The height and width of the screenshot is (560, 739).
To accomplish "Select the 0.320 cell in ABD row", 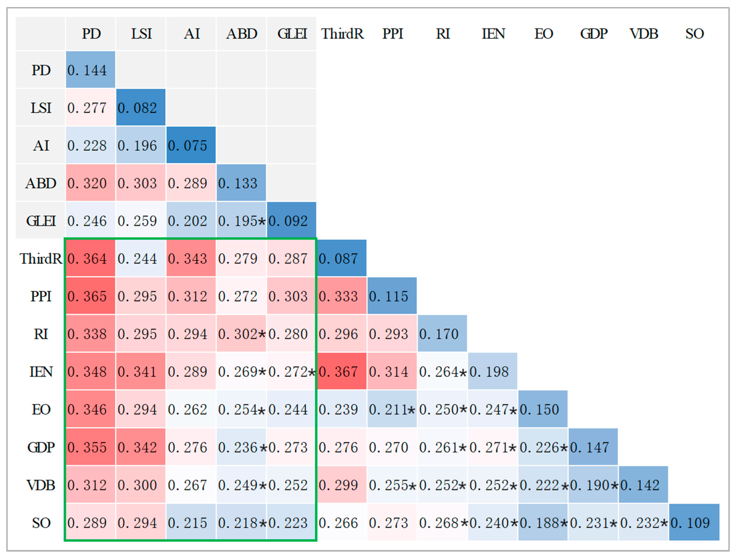I will click(90, 183).
